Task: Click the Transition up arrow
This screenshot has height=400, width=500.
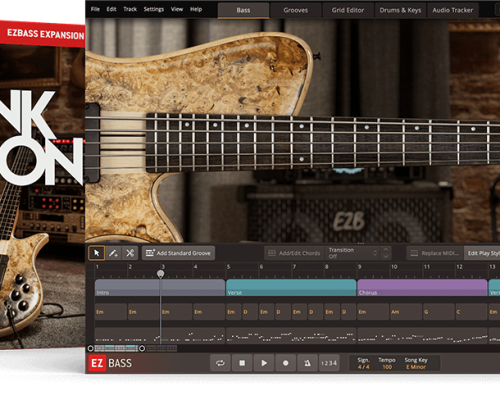Action: click(x=386, y=249)
